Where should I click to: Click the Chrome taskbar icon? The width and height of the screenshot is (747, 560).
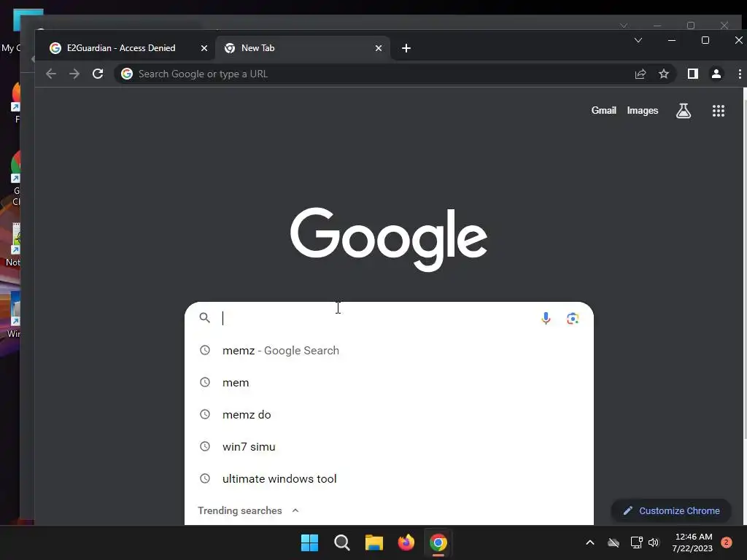[x=438, y=542]
